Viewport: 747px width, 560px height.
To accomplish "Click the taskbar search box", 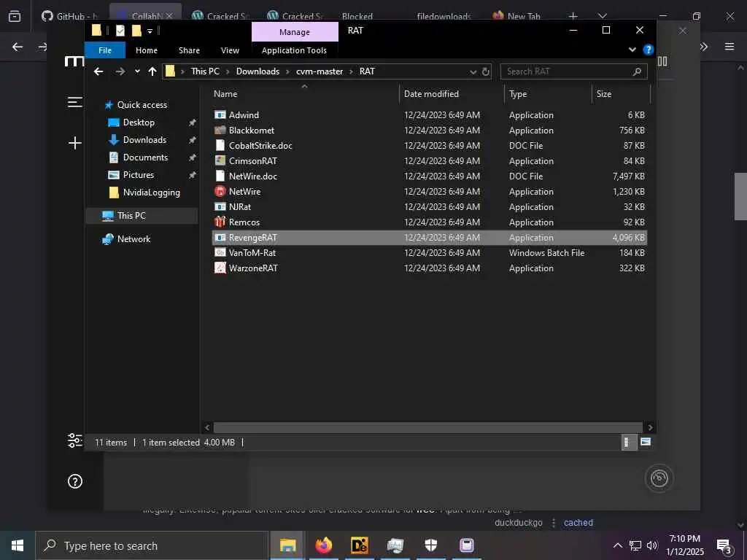I will click(x=152, y=545).
